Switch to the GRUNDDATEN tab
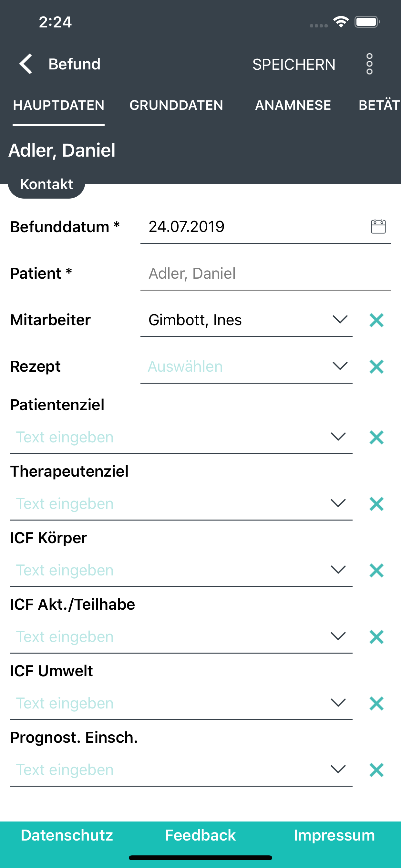 point(176,105)
